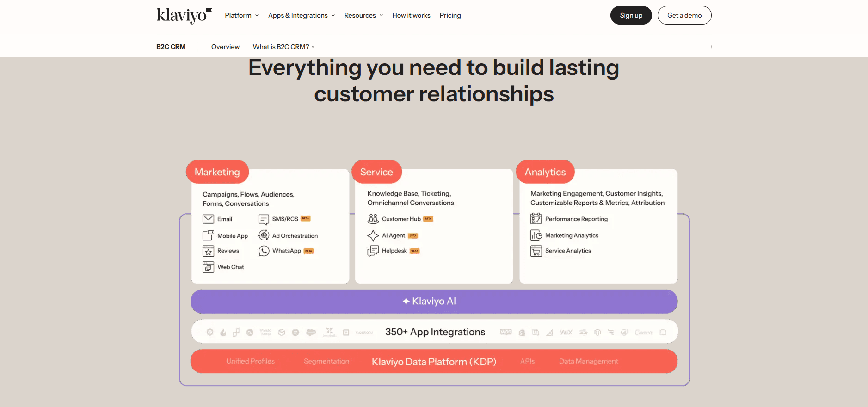Click the Wix integration logo
The height and width of the screenshot is (407, 868).
566,332
